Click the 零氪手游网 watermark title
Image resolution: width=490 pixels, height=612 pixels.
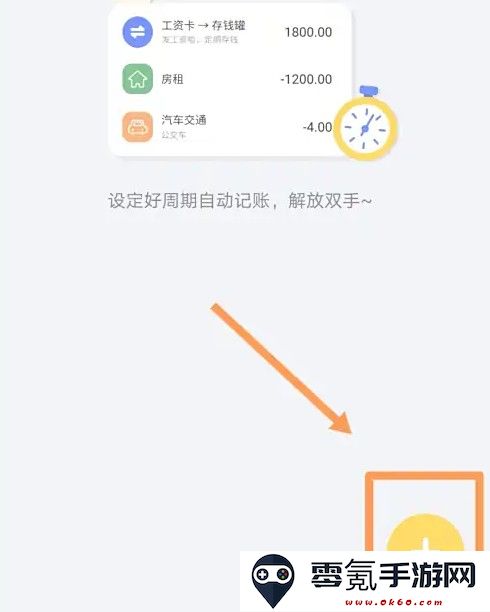coord(393,574)
